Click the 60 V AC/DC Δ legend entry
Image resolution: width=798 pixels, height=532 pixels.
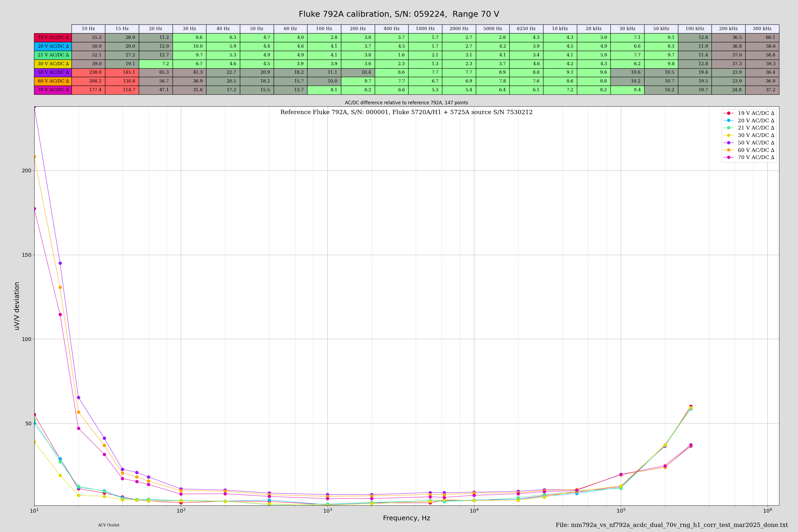pos(749,150)
